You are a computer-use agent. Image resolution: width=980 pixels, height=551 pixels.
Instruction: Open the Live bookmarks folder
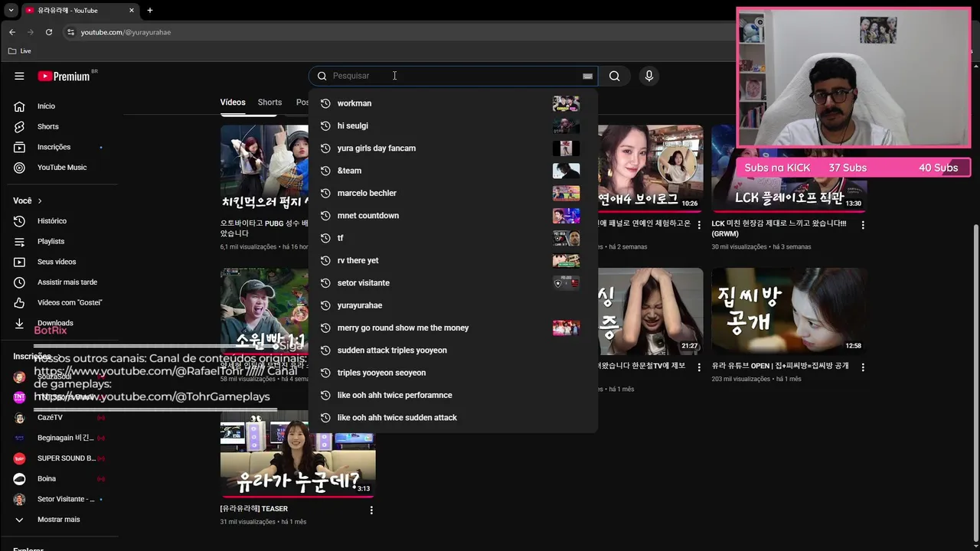coord(20,51)
